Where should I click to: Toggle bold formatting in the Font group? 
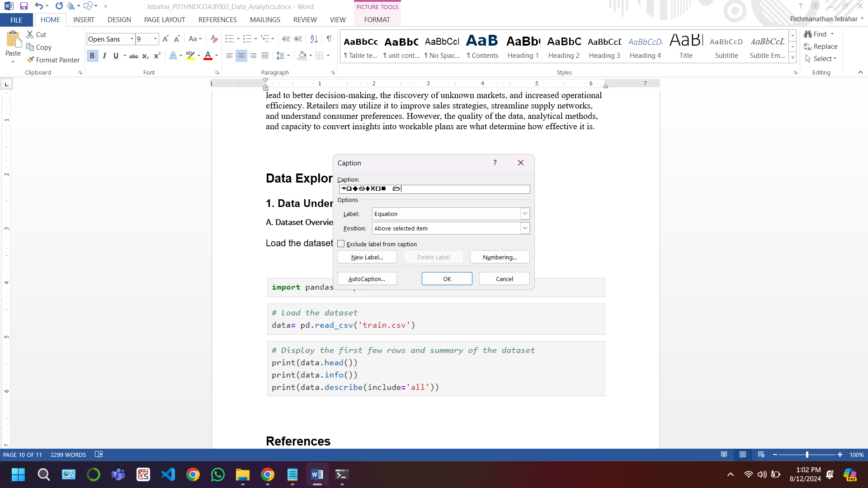(x=92, y=56)
